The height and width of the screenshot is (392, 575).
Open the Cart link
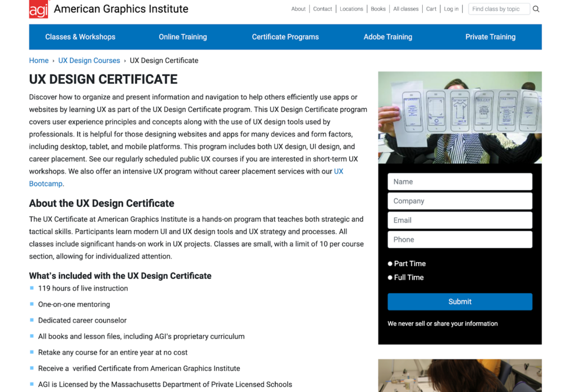coord(431,9)
